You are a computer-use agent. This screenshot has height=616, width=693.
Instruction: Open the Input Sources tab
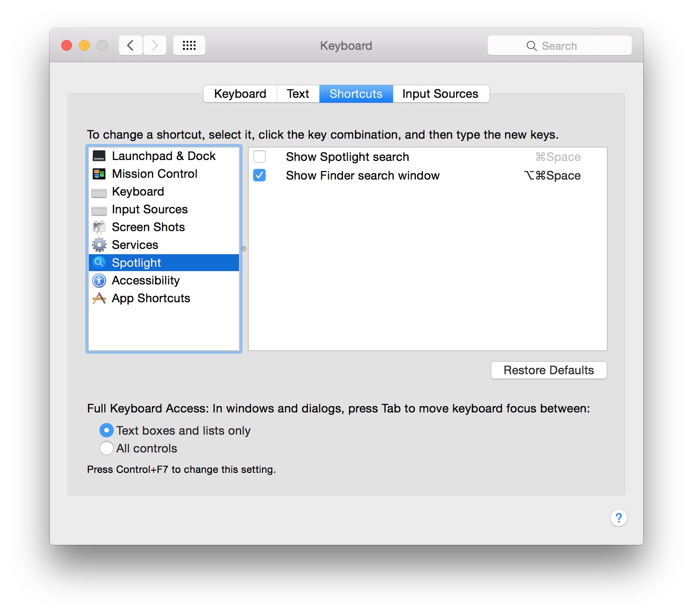[440, 93]
